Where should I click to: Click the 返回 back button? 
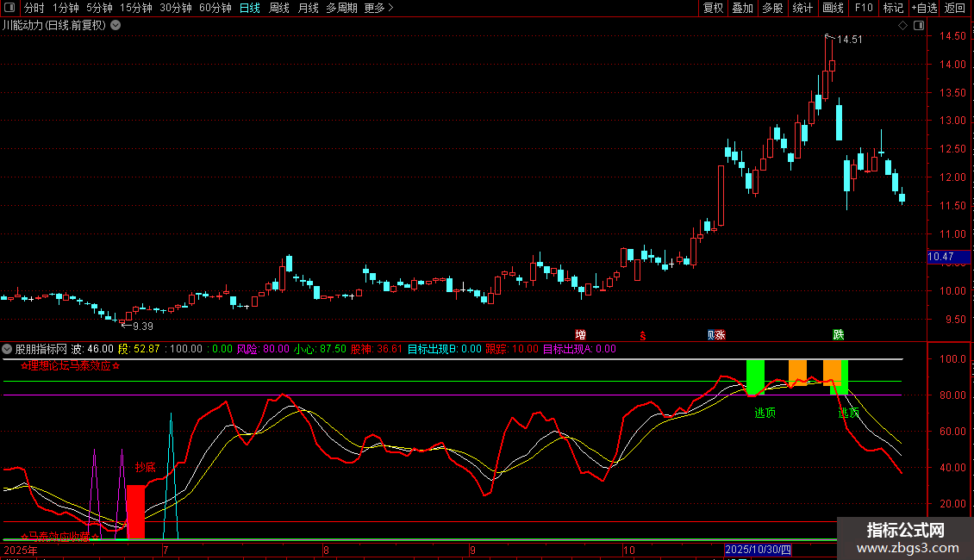(x=955, y=8)
